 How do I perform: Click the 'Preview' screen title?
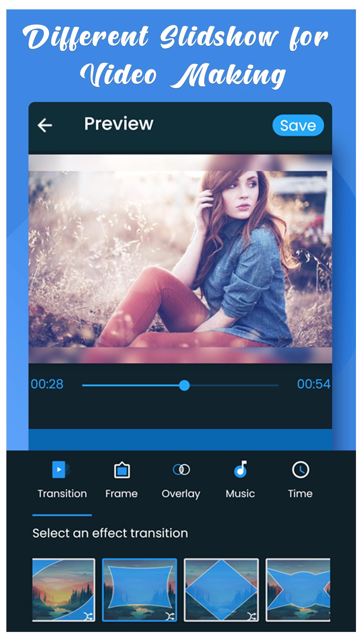[x=119, y=124]
